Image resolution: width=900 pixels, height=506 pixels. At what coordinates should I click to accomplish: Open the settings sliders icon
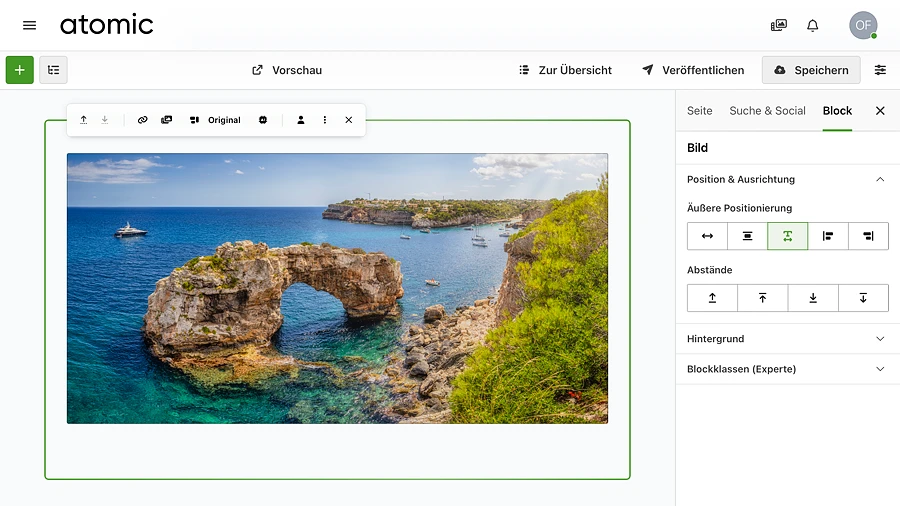pyautogui.click(x=880, y=70)
